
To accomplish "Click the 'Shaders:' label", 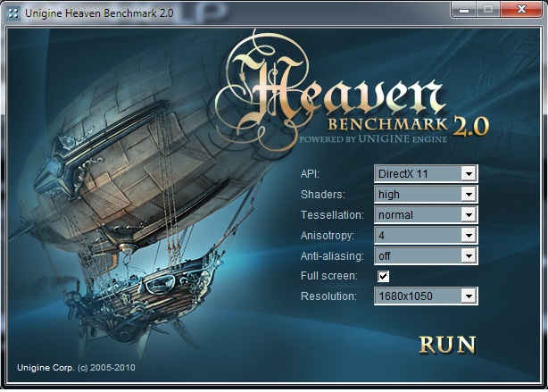I will [x=323, y=195].
